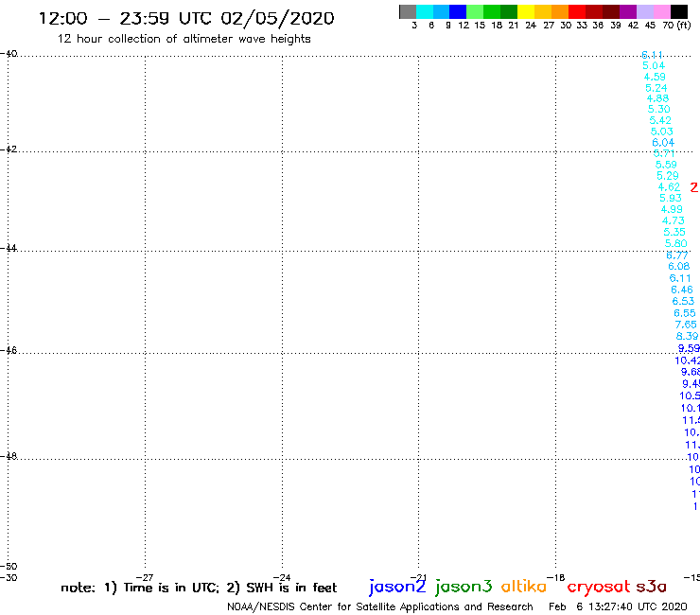Click the longitude axis label -30
Screen dimensions: 700x615
coord(9,577)
